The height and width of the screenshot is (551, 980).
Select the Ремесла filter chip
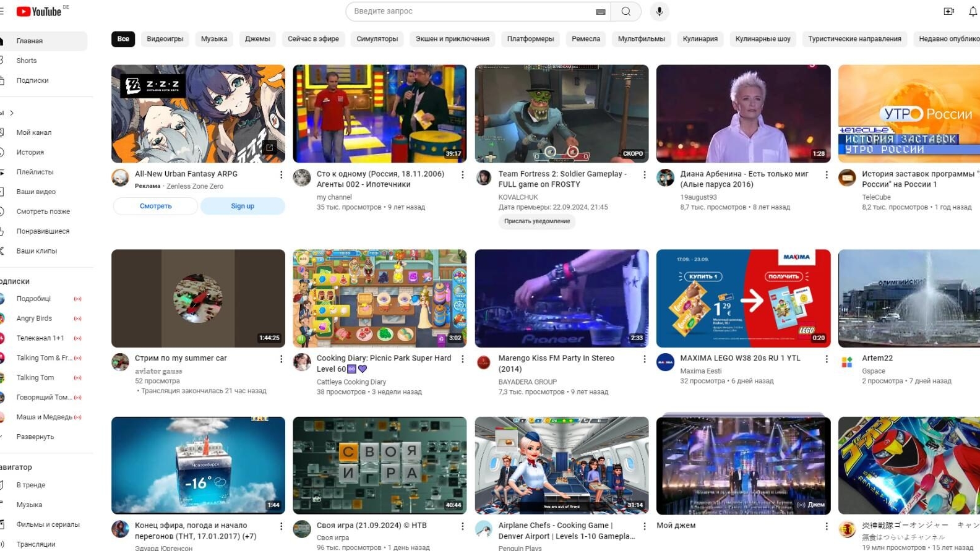point(586,39)
